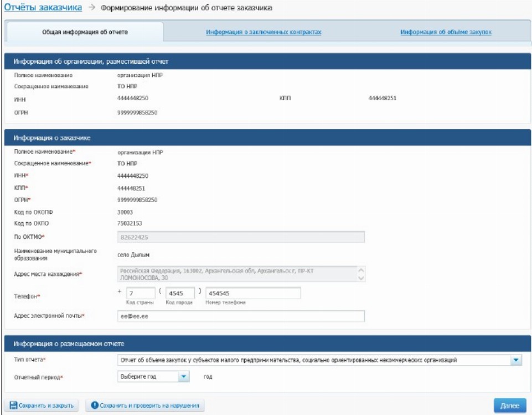This screenshot has width=532, height=415.
Task: Open the Тип отчета dropdown arrow
Action: pos(516,361)
